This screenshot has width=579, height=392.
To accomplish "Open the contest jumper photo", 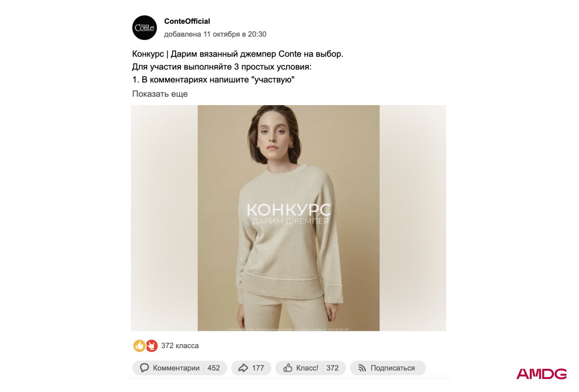I will pos(289,218).
